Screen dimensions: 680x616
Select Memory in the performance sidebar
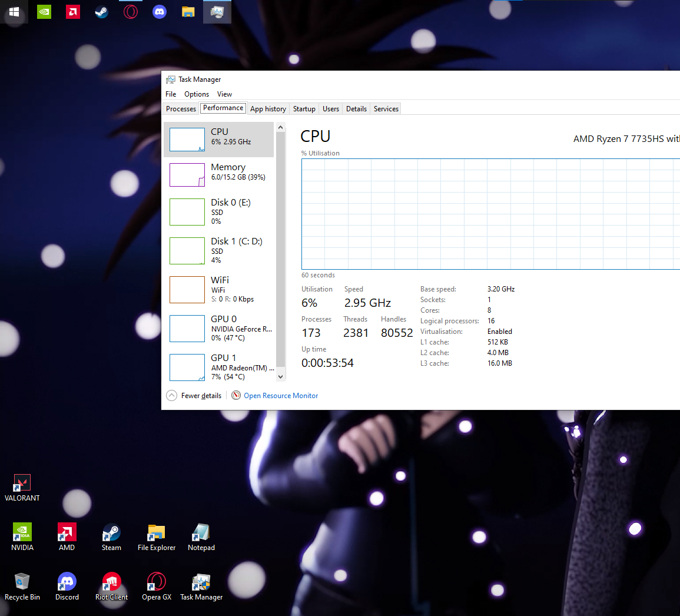[219, 175]
